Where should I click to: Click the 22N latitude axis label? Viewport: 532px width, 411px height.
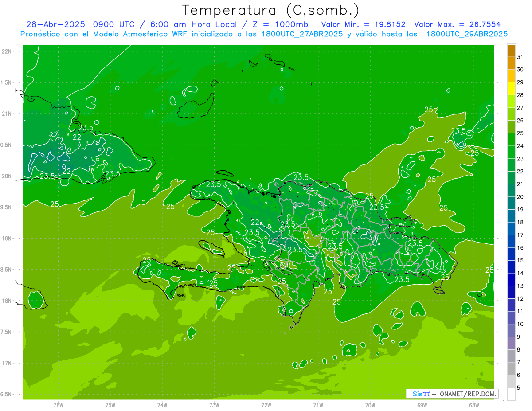point(8,51)
